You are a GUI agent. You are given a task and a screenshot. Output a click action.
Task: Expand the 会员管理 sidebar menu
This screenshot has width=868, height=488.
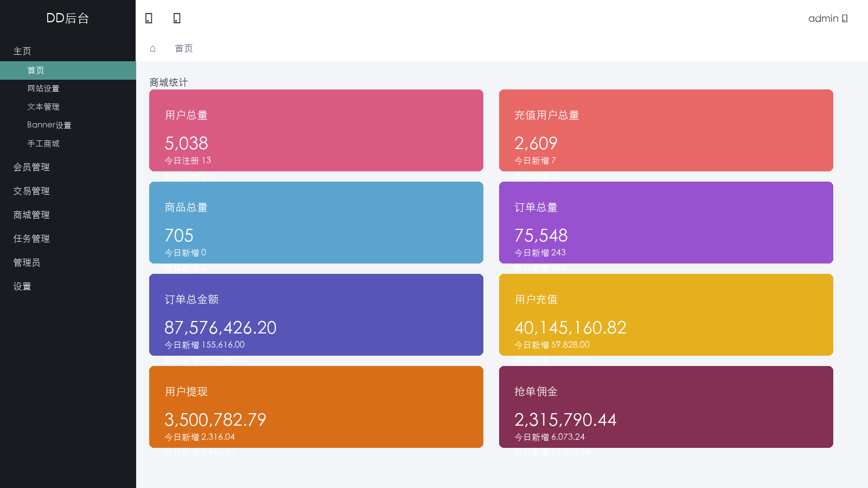click(x=68, y=167)
